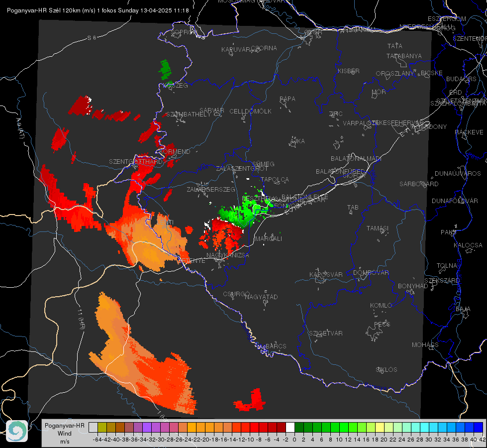
Task: Click the PÁPA city label
Action: (288, 99)
